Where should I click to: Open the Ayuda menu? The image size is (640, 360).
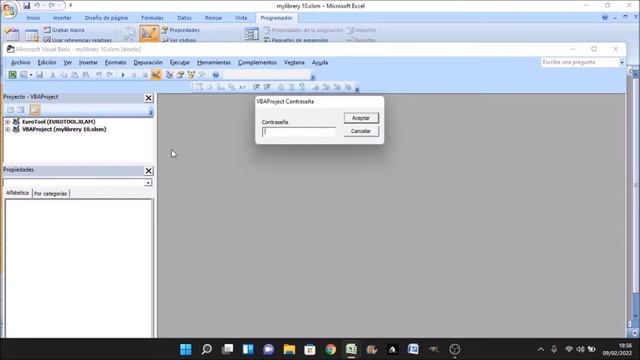(320, 62)
